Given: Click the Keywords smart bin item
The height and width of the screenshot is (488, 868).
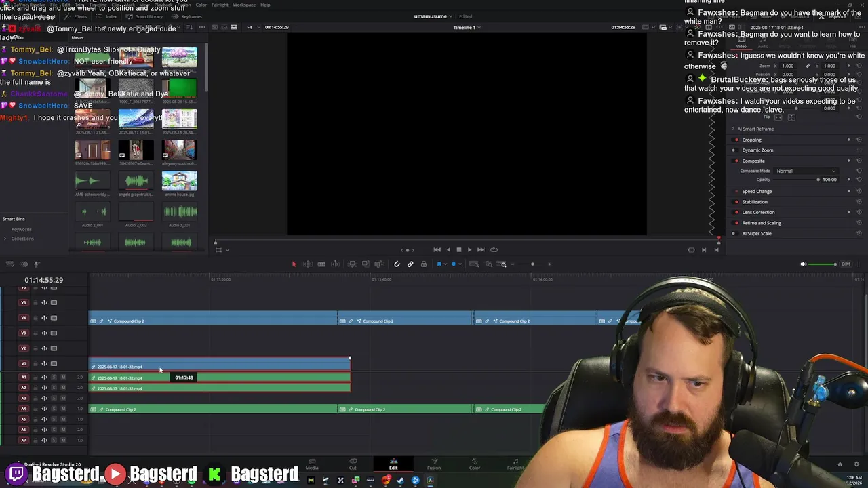Looking at the screenshot, I should pyautogui.click(x=21, y=230).
